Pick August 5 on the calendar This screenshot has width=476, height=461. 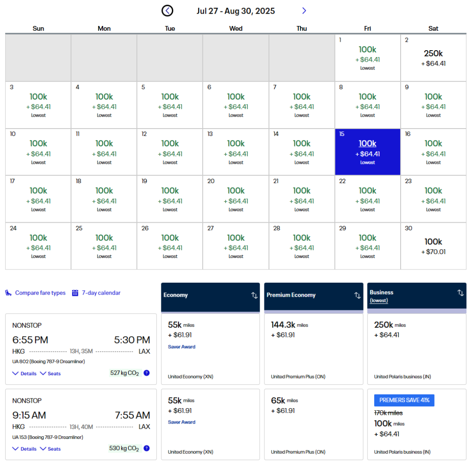pyautogui.click(x=170, y=105)
